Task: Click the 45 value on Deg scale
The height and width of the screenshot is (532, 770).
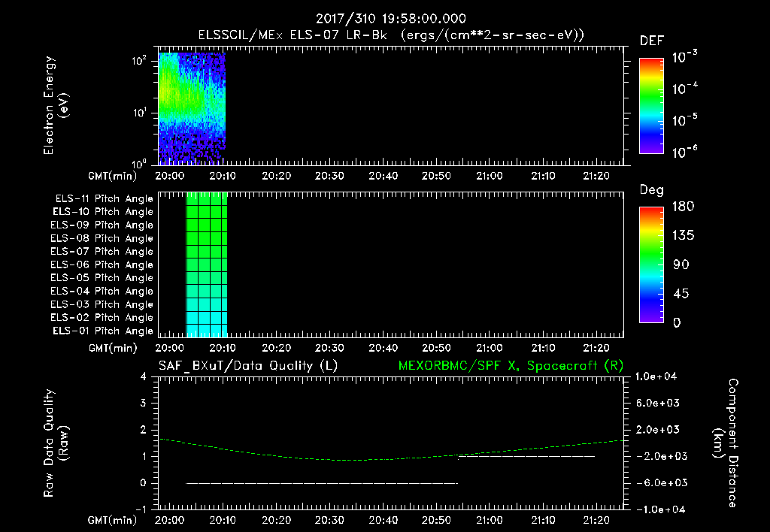Action: [x=681, y=294]
